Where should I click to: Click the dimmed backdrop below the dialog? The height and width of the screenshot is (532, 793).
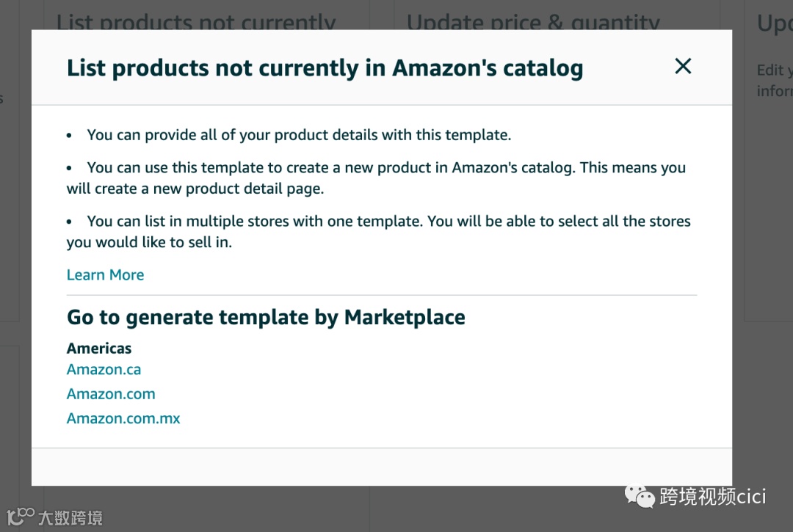tap(367, 509)
